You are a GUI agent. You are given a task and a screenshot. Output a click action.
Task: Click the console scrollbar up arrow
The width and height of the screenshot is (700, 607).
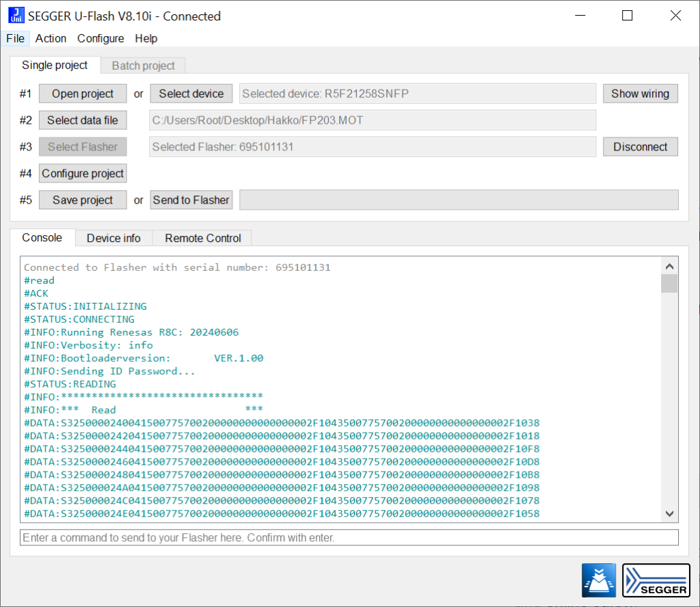[x=669, y=267]
